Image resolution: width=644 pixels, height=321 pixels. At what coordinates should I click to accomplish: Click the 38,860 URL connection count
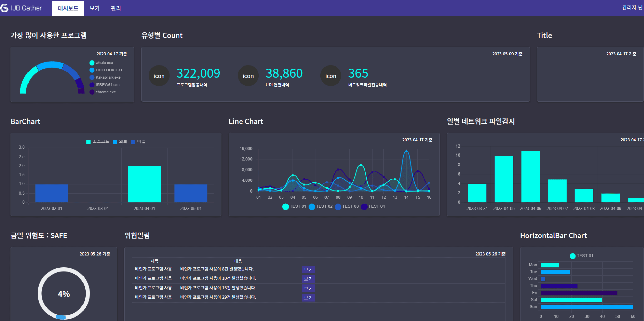click(284, 73)
